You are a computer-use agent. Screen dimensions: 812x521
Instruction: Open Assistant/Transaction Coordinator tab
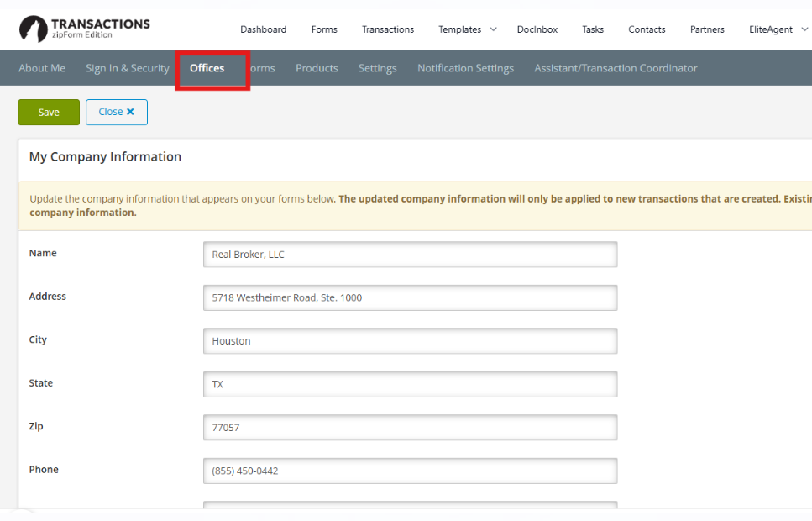[x=616, y=68]
